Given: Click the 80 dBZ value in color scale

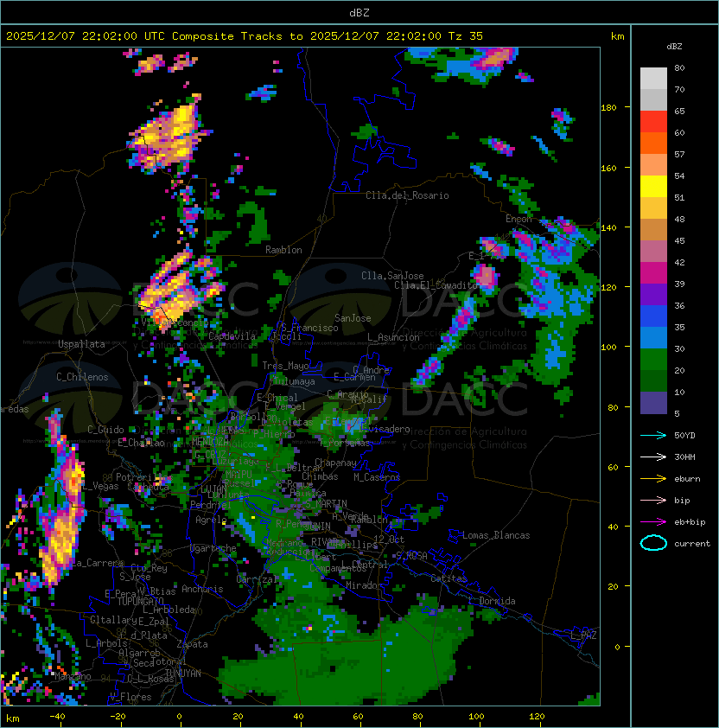Looking at the screenshot, I should coord(679,68).
